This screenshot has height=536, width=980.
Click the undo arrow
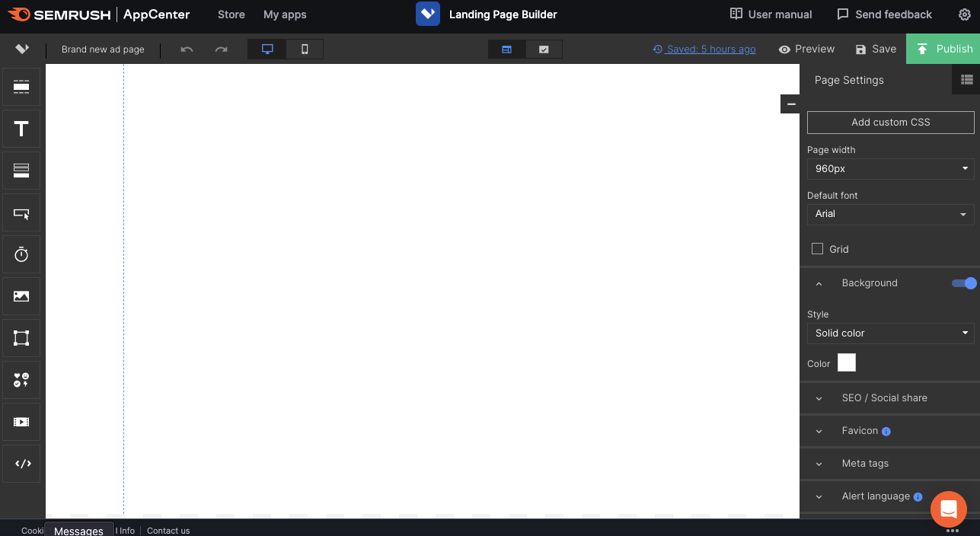[x=187, y=49]
